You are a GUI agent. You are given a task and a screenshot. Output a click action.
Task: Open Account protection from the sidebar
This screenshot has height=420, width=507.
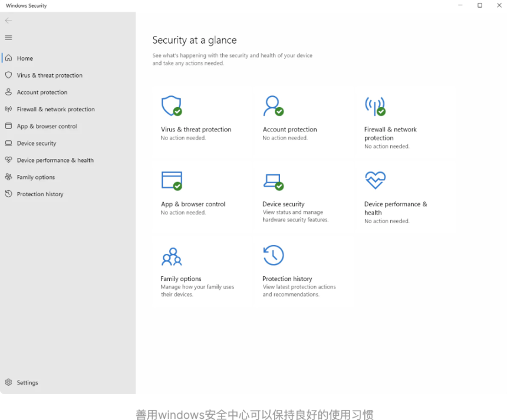[x=42, y=92]
